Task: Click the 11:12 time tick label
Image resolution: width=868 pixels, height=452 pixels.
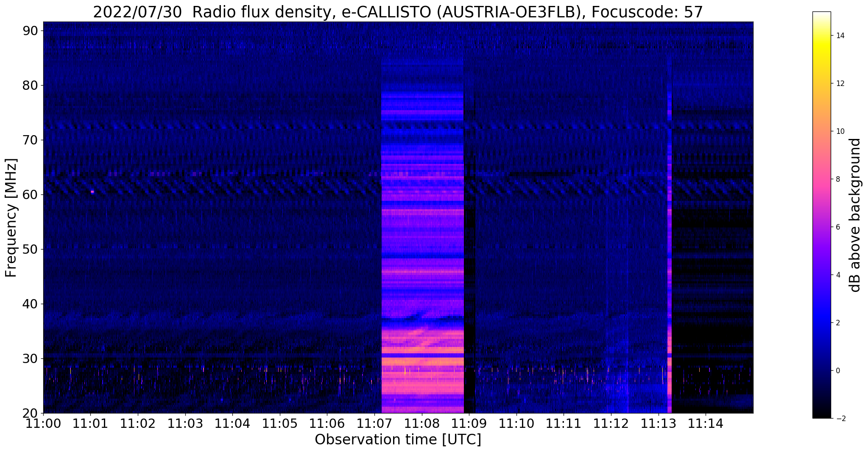Action: [611, 423]
